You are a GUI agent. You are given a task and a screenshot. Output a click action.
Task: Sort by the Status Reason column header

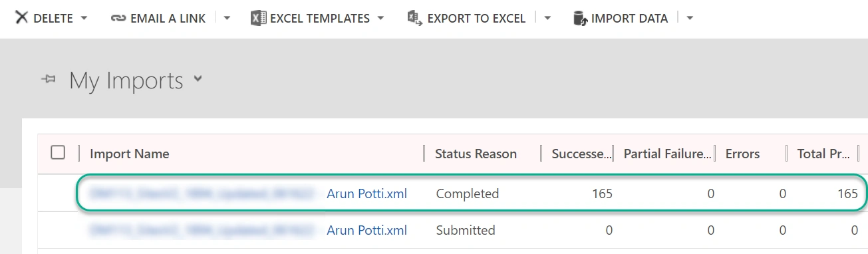tap(476, 154)
